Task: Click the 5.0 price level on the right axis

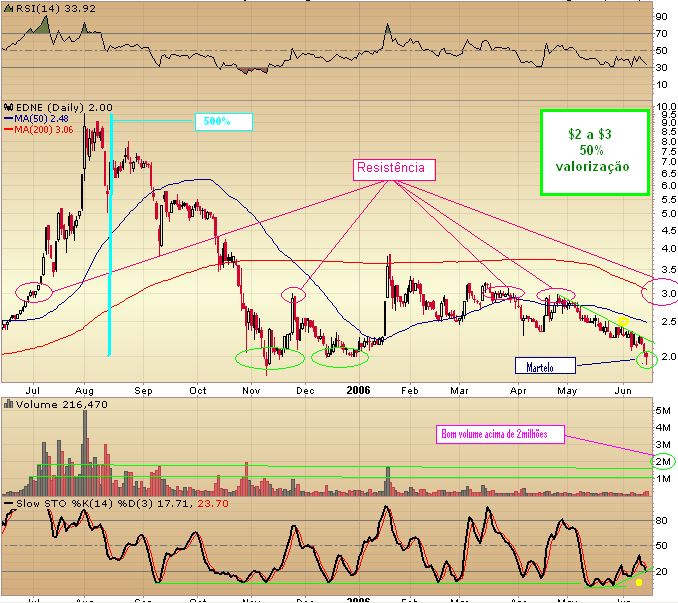Action: pyautogui.click(x=668, y=214)
